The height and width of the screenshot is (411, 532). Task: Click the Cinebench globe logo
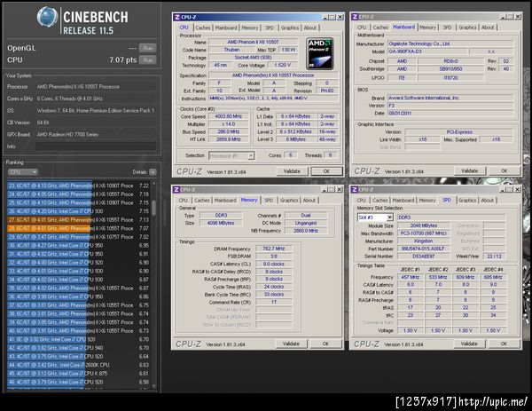click(x=47, y=17)
